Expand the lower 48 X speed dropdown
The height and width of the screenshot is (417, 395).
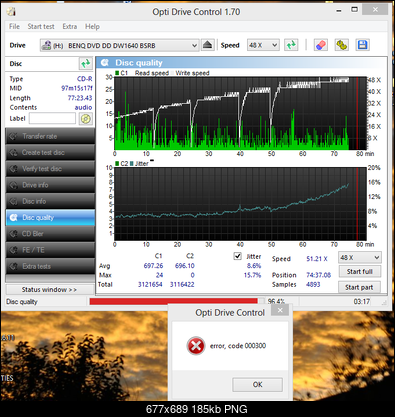pyautogui.click(x=360, y=258)
